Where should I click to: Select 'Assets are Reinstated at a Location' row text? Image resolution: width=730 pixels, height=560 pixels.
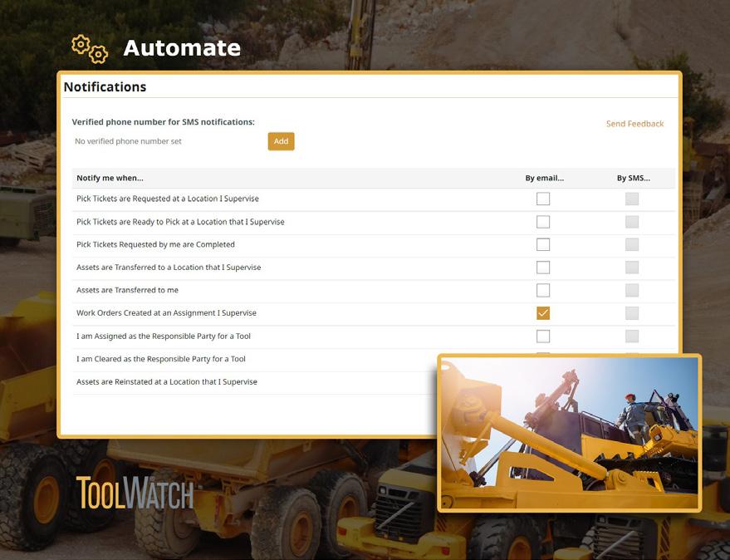pos(167,381)
